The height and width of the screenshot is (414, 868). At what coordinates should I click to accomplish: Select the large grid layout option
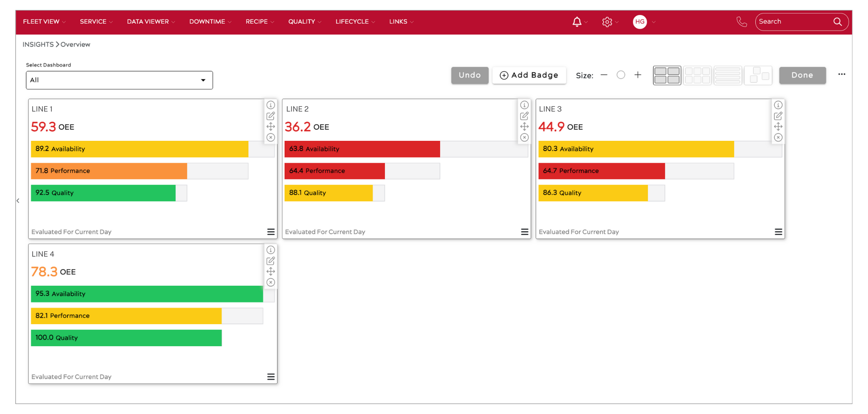point(667,75)
